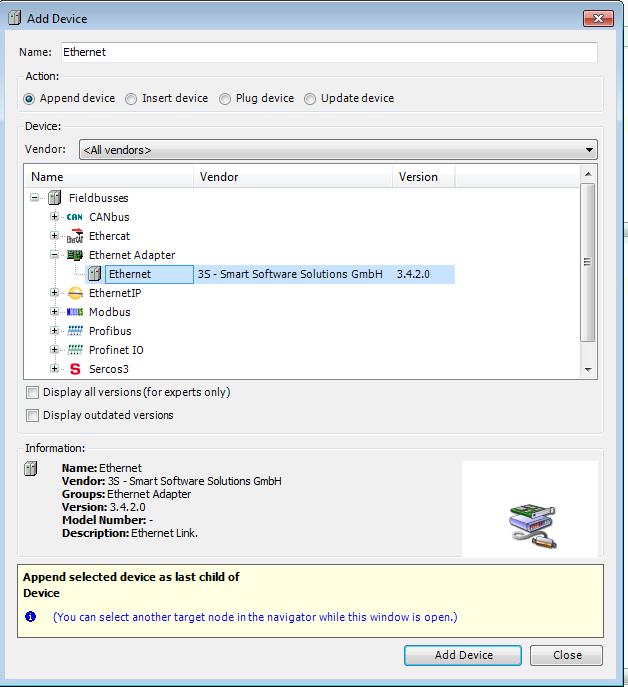Viewport: 628px width, 687px height.
Task: Select the Profinet IO tree label
Action: (x=116, y=350)
